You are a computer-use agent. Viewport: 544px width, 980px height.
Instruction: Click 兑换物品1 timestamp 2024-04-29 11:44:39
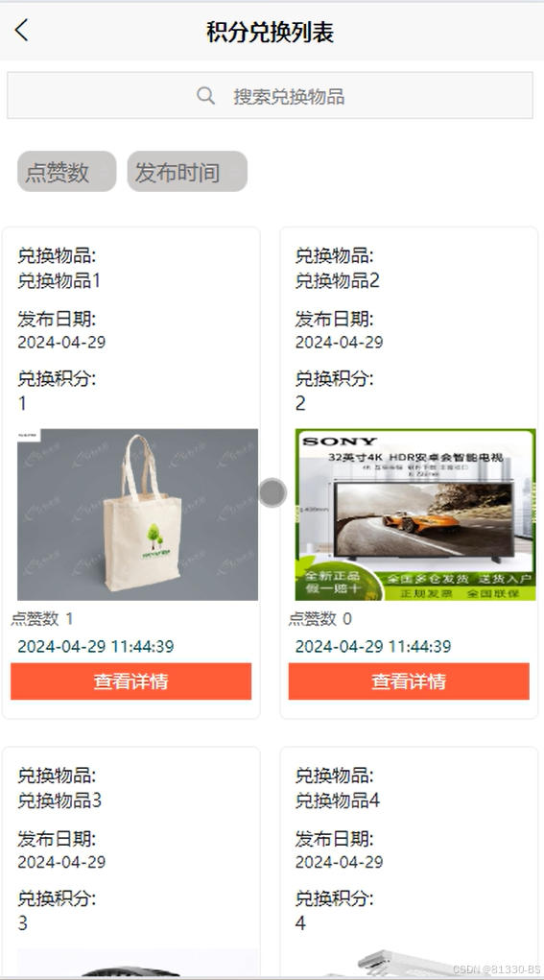click(96, 646)
